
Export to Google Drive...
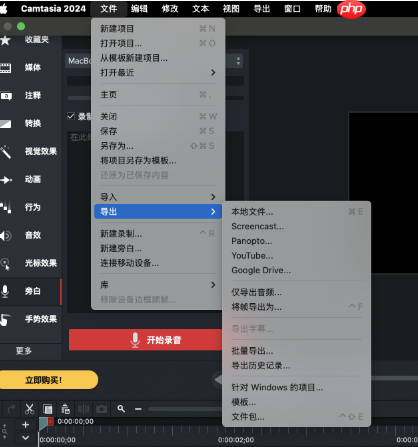297,270
